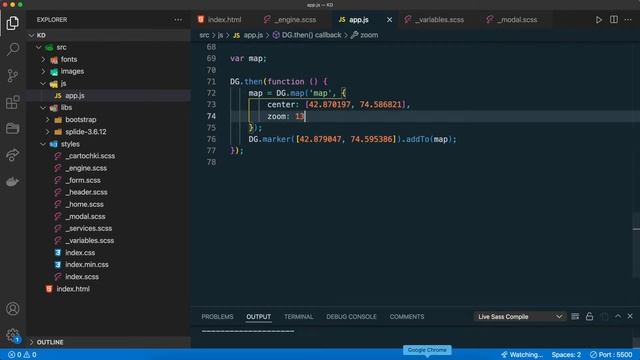Close the bottom panel
Screen dimensions: 640x360
point(630,316)
